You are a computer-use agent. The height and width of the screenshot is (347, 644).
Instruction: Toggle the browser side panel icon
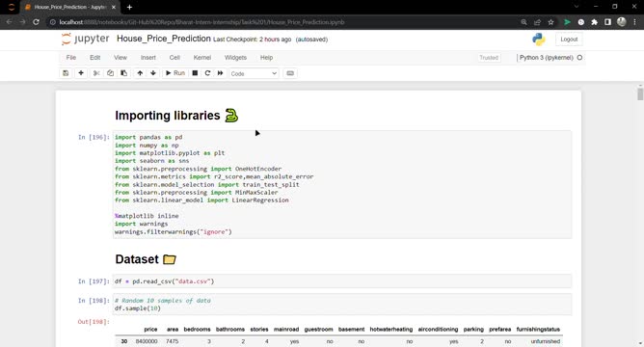tap(608, 22)
